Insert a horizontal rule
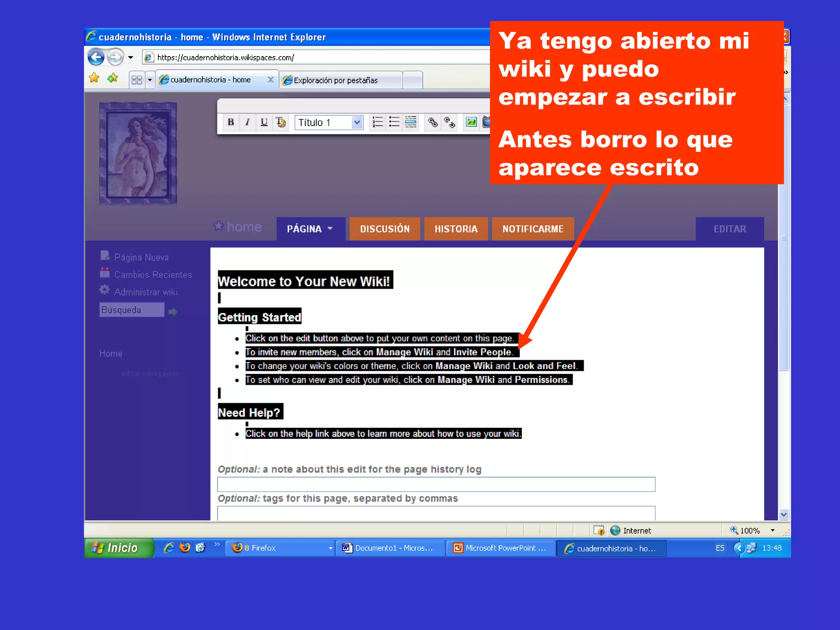This screenshot has height=630, width=840. [x=411, y=122]
